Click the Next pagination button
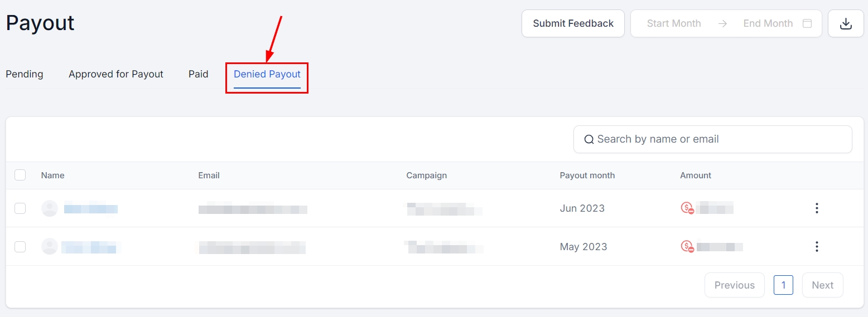Screen dimensions: 868x317 point(822,285)
